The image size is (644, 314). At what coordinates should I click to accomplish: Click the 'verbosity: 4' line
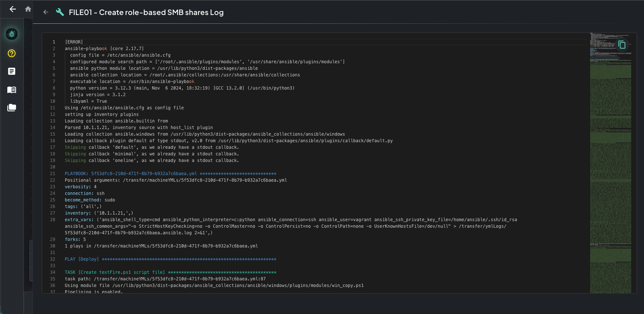pos(81,187)
